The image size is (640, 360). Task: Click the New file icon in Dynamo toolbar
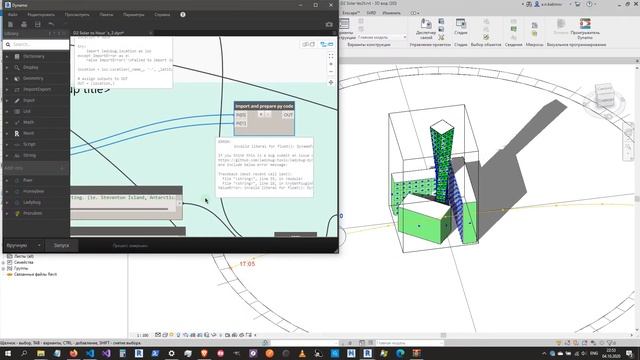[11, 24]
